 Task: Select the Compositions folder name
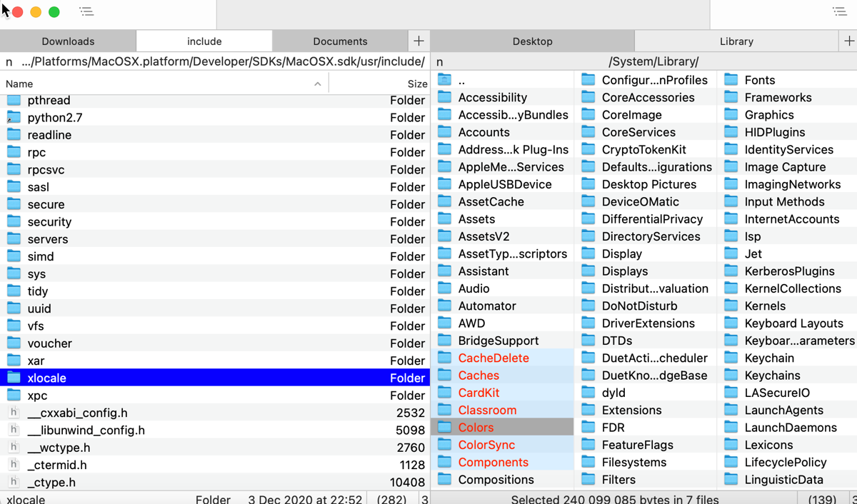pyautogui.click(x=496, y=480)
